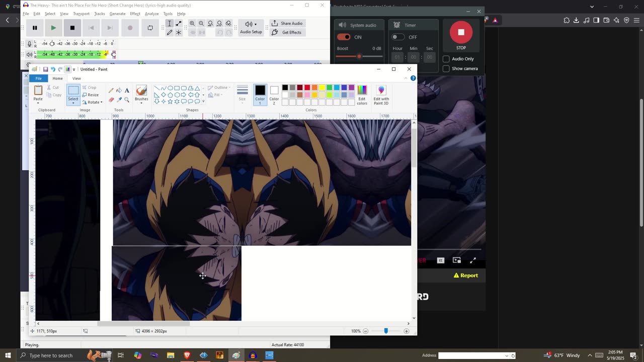Click the zoom out minus button in Paint

[x=366, y=331]
